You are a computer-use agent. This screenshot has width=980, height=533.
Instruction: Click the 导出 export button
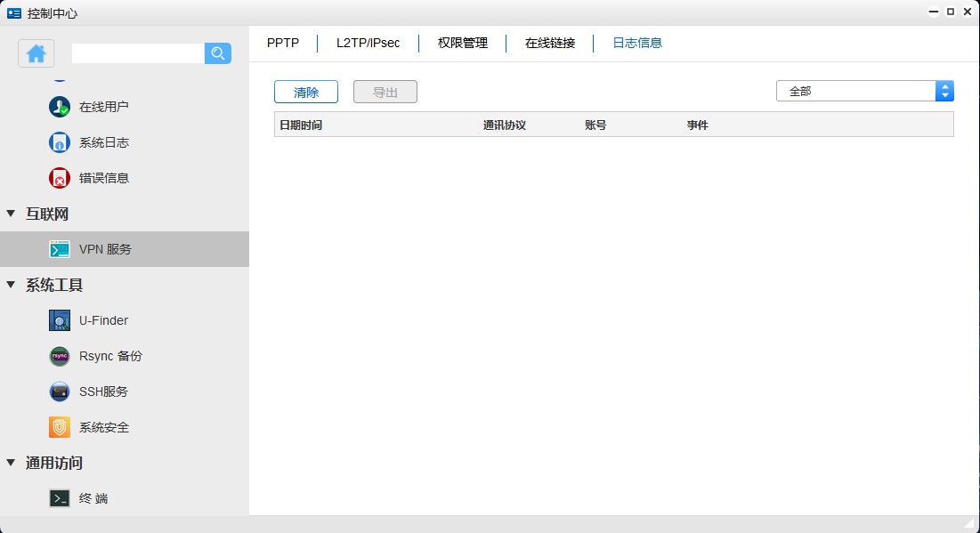[385, 92]
